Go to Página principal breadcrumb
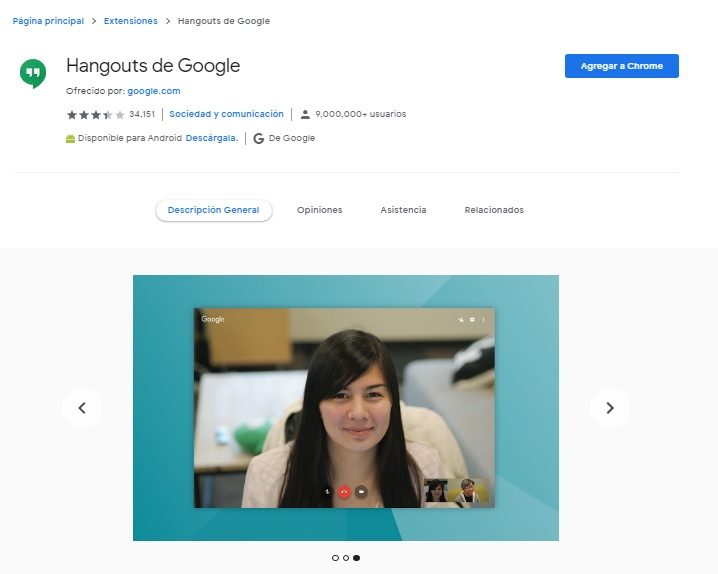The image size is (718, 574). (48, 21)
